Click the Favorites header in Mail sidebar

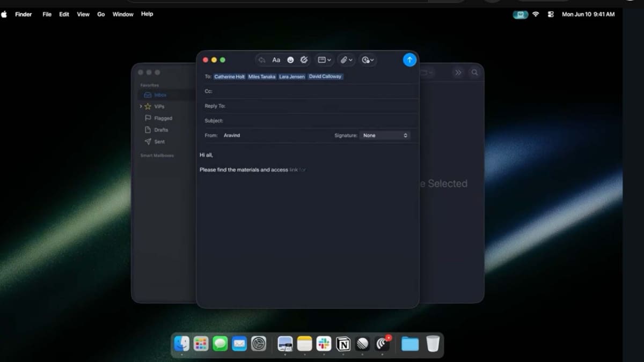tap(150, 85)
